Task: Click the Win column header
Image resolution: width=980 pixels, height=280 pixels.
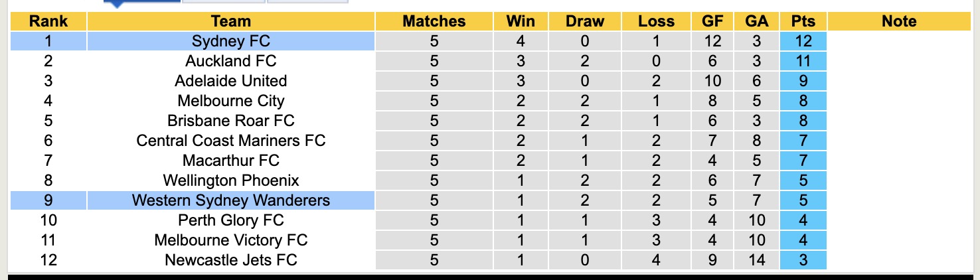Action: tap(521, 21)
